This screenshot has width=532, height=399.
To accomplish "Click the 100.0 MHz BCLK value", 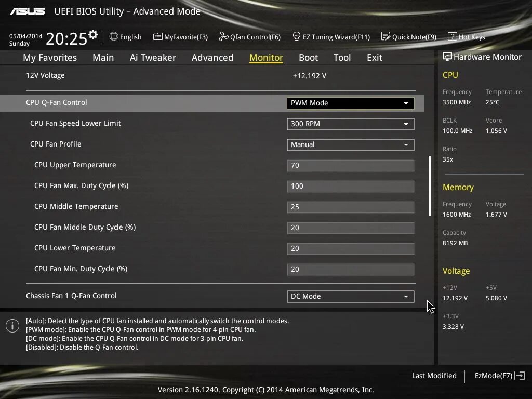I will tap(457, 130).
